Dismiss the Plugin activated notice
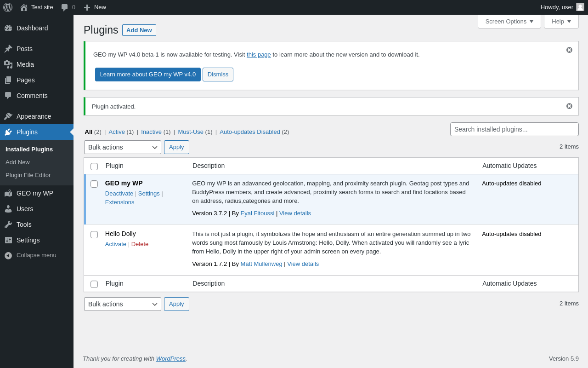 [x=569, y=106]
